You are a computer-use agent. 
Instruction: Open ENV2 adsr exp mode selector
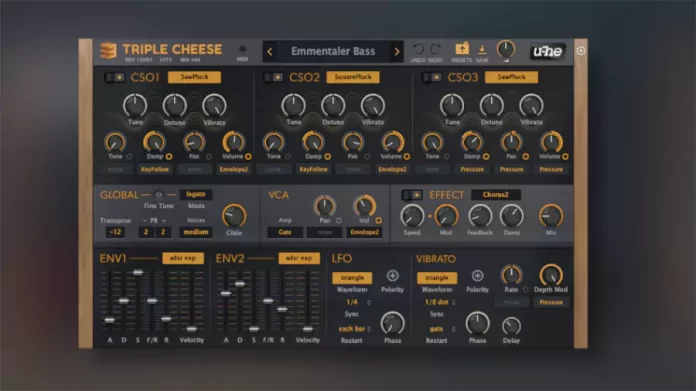tap(299, 258)
